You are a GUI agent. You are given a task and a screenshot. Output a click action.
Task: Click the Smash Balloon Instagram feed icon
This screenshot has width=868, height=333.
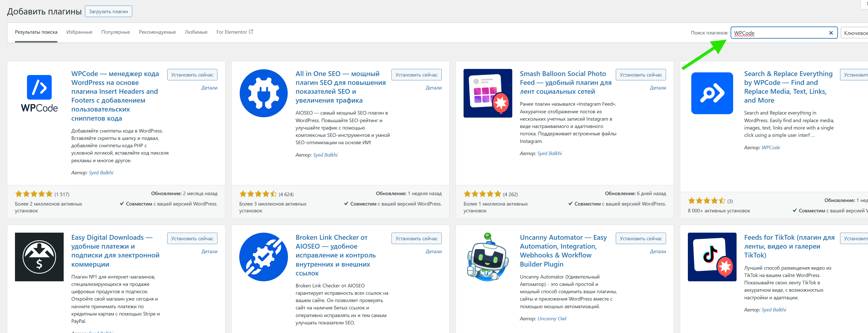488,93
